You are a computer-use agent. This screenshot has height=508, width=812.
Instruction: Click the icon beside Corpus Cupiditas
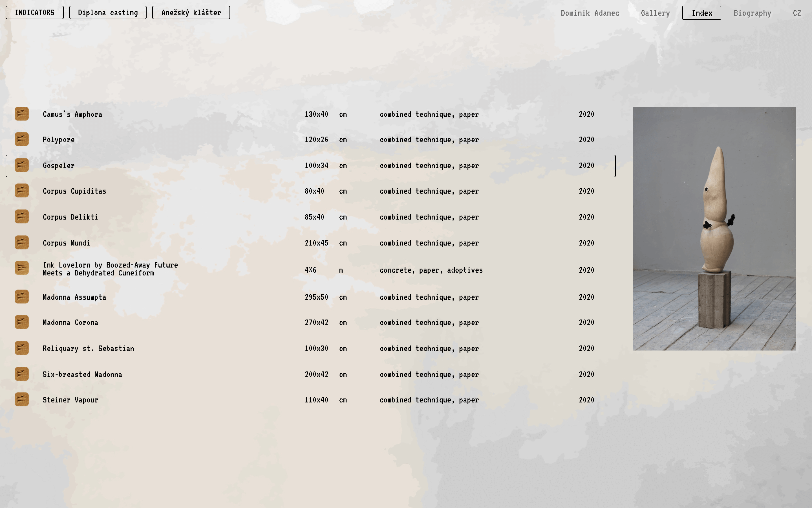[21, 190]
